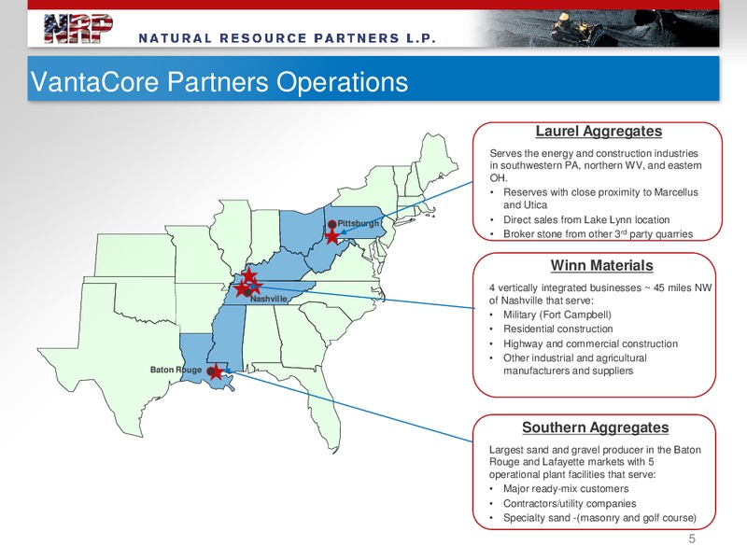The image size is (747, 560).
Task: Click 'Residential construction' bullet
Action: pyautogui.click(x=557, y=329)
